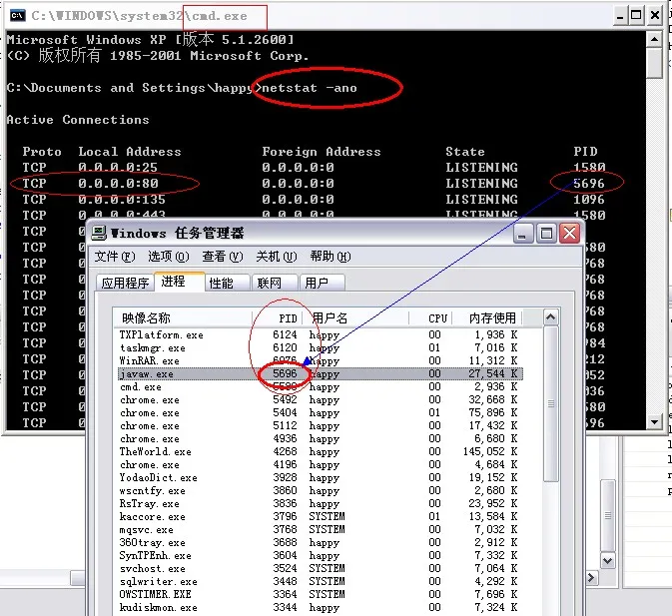Open the 用户 tab
Viewport: 672px width, 616px height.
click(x=323, y=283)
